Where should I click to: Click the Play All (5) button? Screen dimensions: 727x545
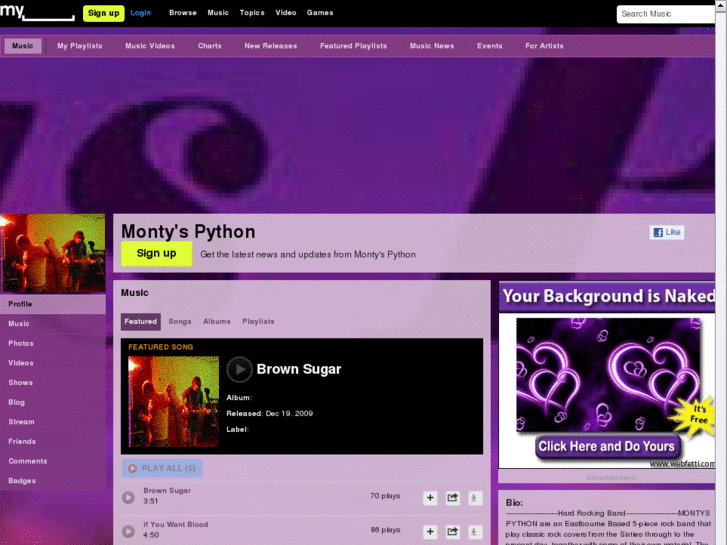[162, 468]
